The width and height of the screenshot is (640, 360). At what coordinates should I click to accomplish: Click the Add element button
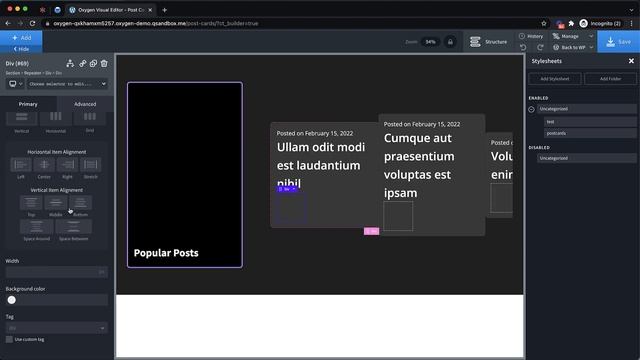(21, 38)
